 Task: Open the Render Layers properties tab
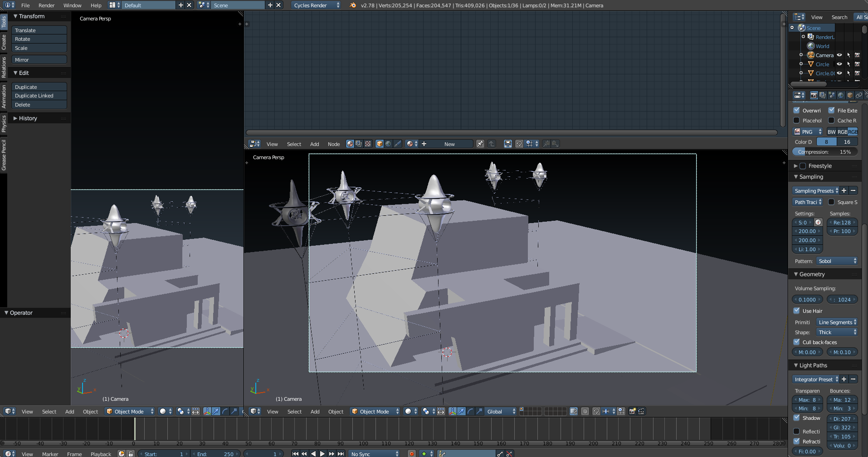click(x=823, y=95)
